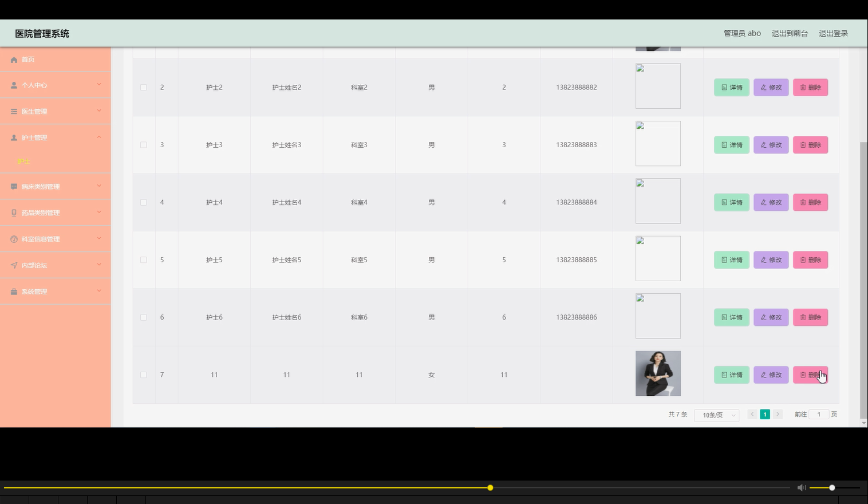The width and height of the screenshot is (868, 504).
Task: Click the 内部论坛 paper-plane icon
Action: coord(14,266)
